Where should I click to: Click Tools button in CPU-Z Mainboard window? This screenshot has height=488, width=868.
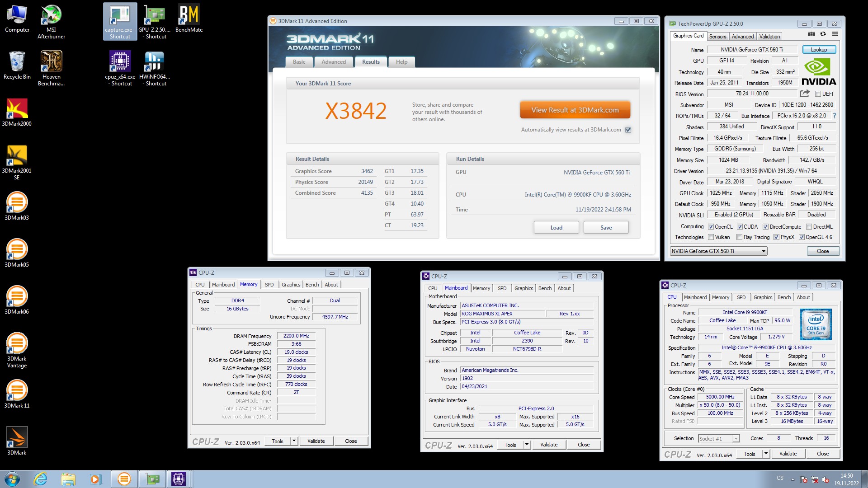(510, 445)
